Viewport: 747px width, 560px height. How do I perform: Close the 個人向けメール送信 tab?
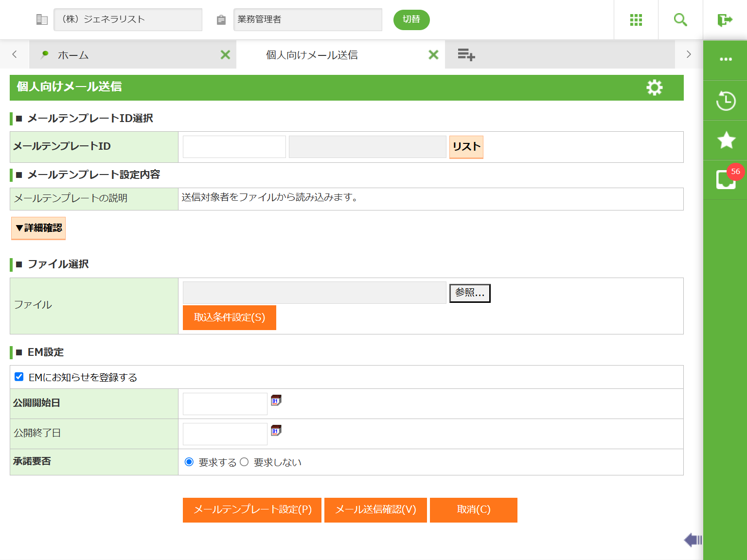(x=433, y=54)
